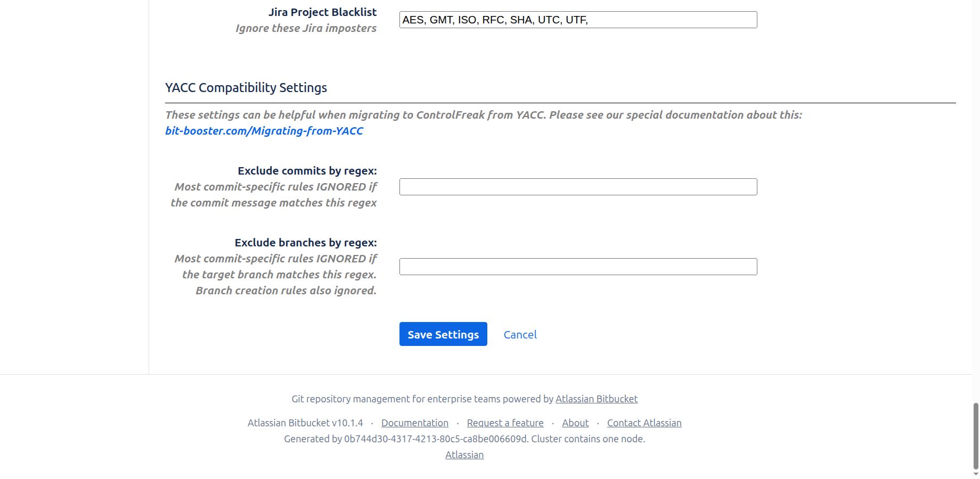This screenshot has height=479, width=980.
Task: Open the Documentation link
Action: tap(414, 423)
